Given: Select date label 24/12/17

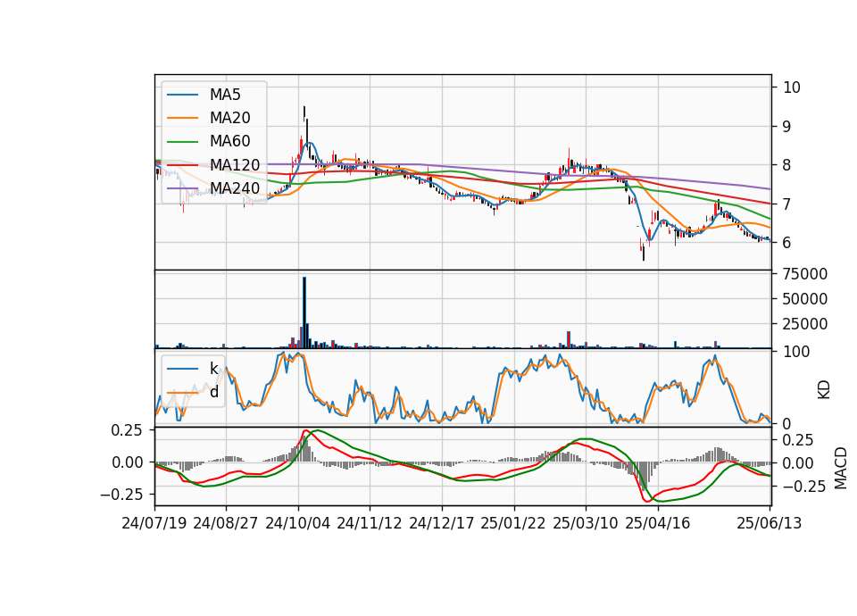Looking at the screenshot, I should (442, 523).
